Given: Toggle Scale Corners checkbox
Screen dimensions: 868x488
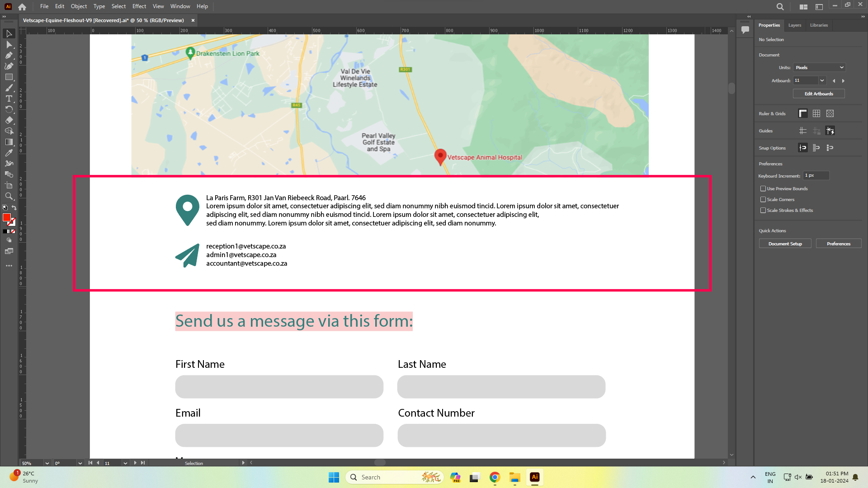Looking at the screenshot, I should pos(763,200).
